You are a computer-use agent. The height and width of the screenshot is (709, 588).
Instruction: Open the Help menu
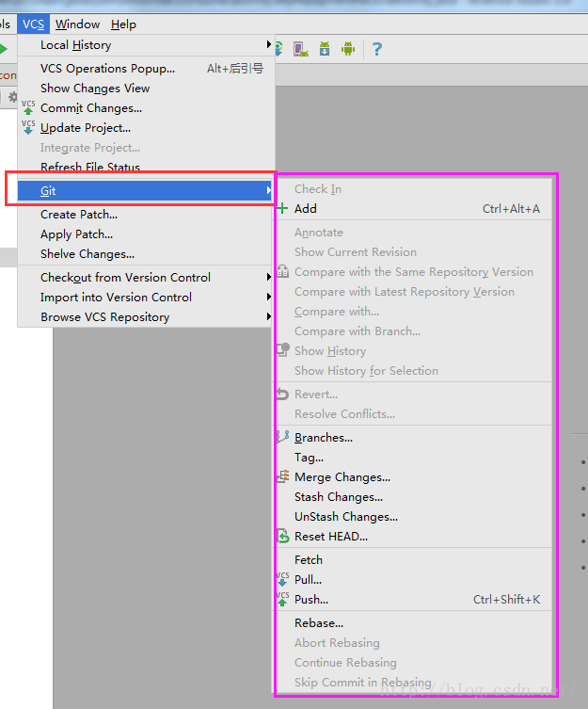123,24
